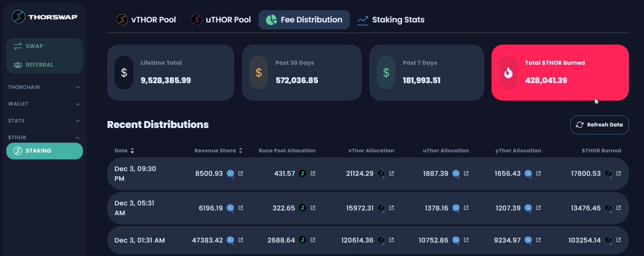Open external link for 47383.42 revenue share
This screenshot has width=644, height=256.
240,240
